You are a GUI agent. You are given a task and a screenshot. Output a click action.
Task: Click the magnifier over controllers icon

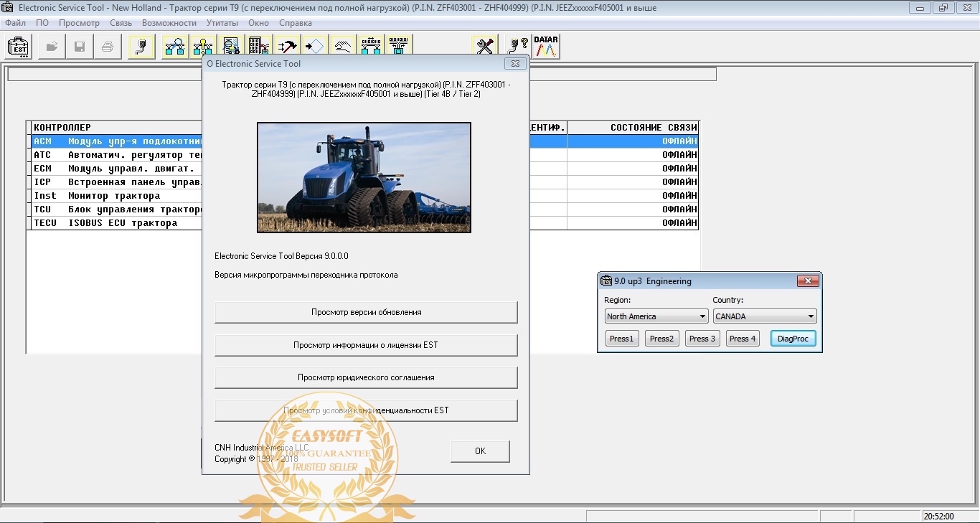(x=175, y=47)
